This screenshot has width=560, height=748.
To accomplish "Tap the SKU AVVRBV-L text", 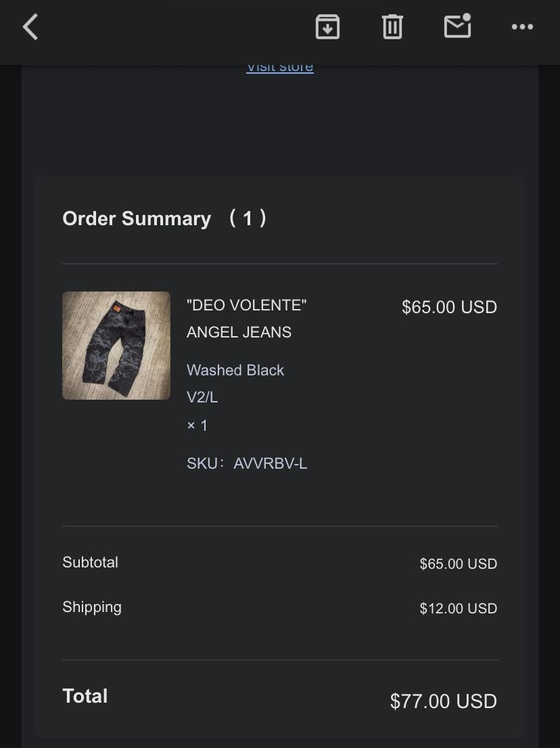I will pos(247,464).
